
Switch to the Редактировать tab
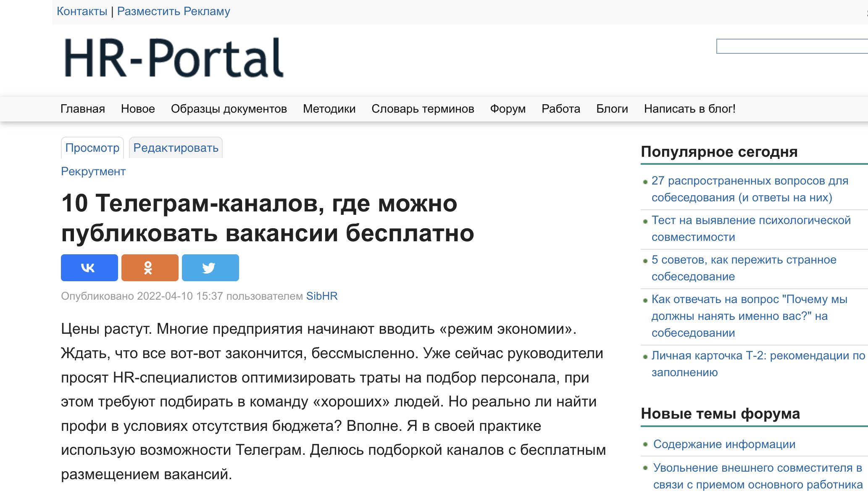175,148
